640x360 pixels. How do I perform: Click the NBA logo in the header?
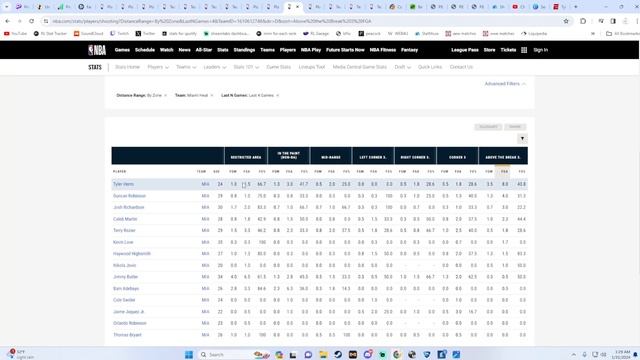point(97,50)
